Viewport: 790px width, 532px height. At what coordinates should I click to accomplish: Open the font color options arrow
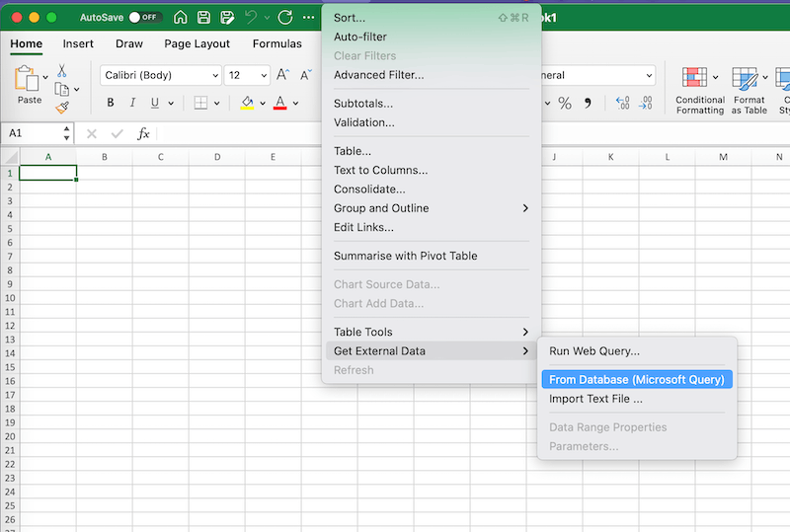[295, 104]
